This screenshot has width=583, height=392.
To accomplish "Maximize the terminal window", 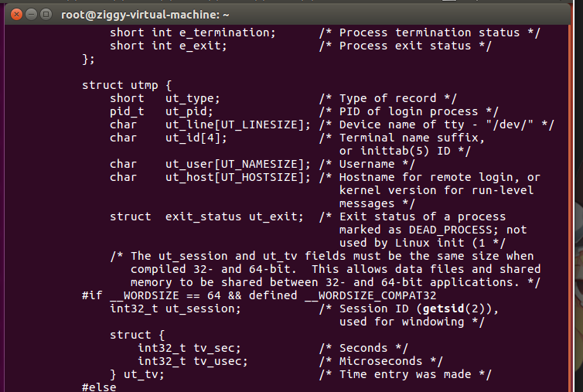I will [46, 15].
